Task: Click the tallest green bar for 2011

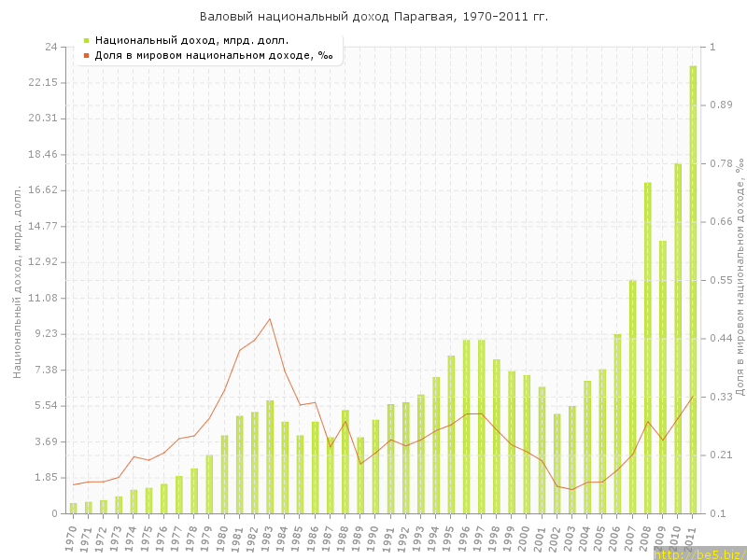Action: coord(693,289)
